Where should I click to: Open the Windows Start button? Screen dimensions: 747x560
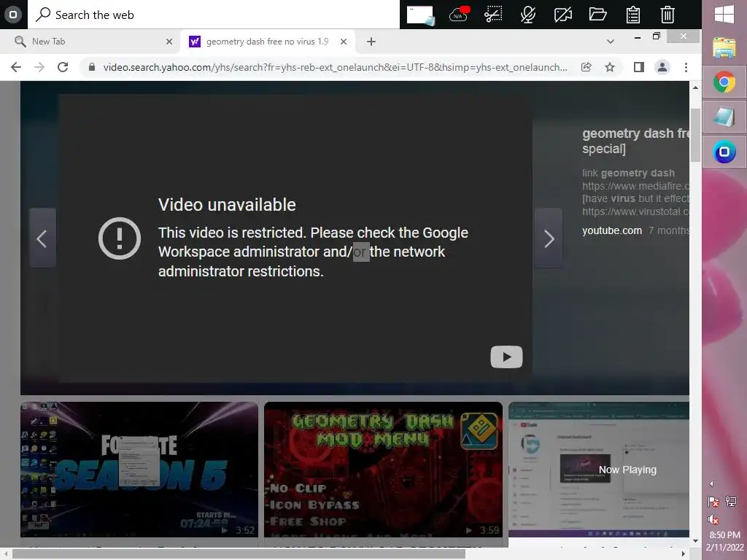[724, 15]
